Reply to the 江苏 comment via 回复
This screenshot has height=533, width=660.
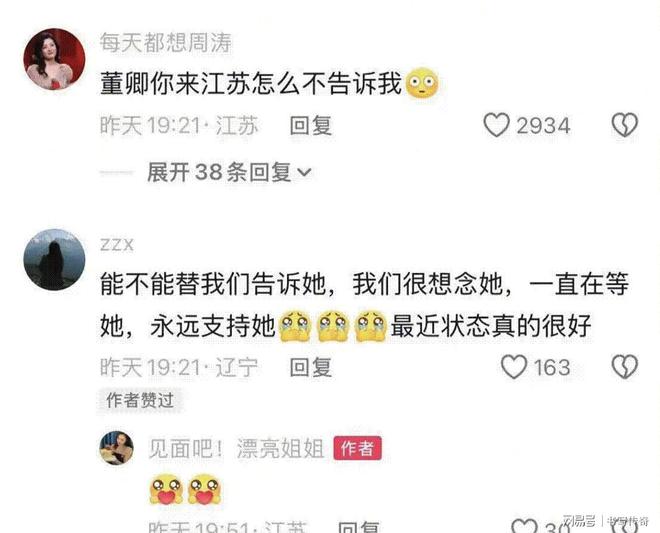(311, 125)
